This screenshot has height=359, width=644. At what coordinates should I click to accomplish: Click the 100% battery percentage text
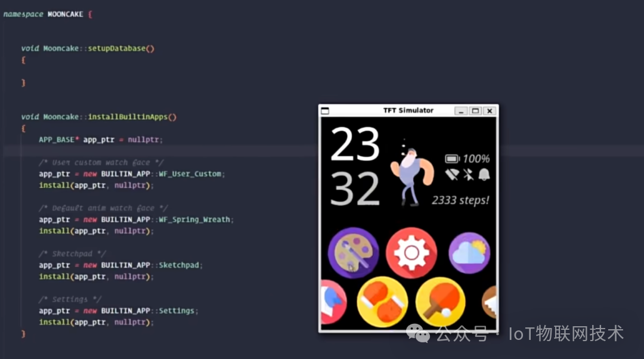point(476,159)
